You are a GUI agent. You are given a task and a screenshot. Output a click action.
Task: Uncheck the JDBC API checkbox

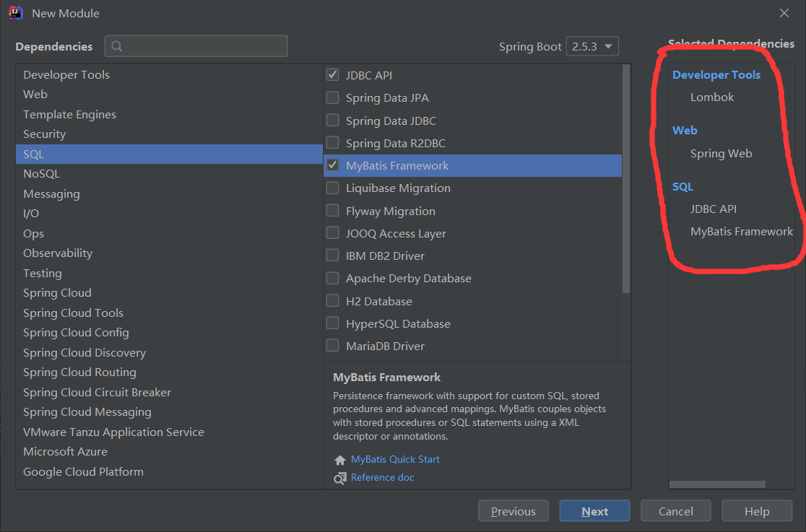[x=332, y=75]
